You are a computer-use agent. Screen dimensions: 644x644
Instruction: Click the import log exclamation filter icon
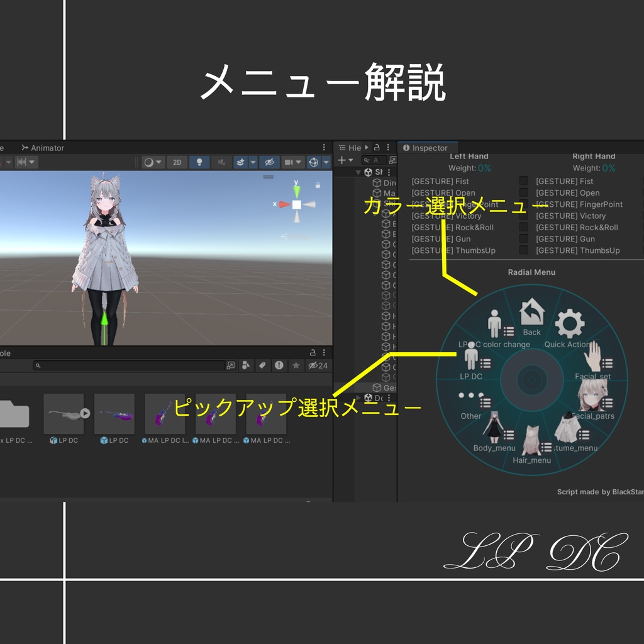(279, 365)
